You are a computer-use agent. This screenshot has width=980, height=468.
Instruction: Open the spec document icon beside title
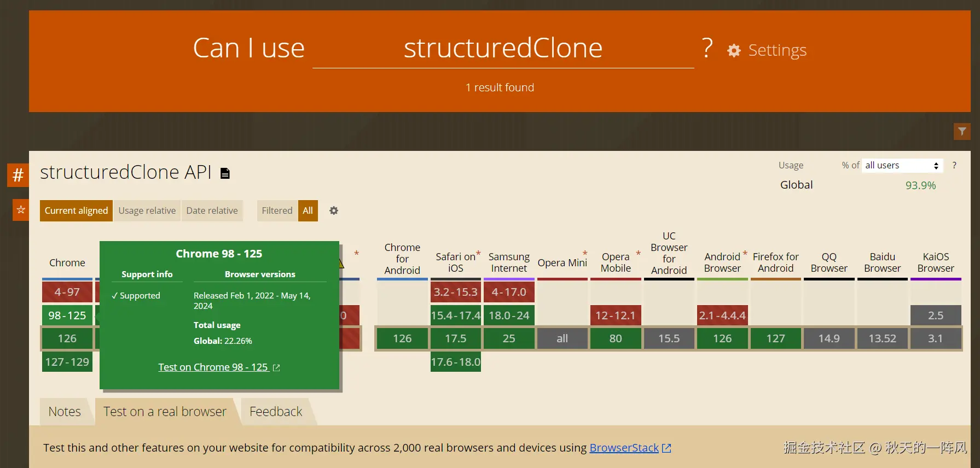coord(225,173)
